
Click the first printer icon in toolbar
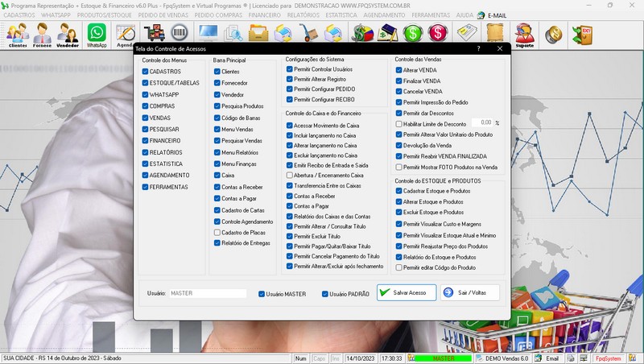click(283, 33)
